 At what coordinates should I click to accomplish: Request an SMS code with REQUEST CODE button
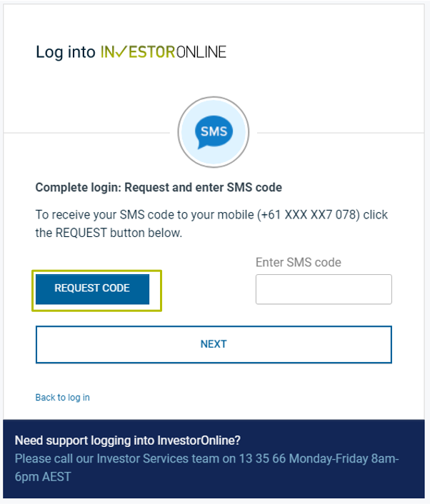92,289
